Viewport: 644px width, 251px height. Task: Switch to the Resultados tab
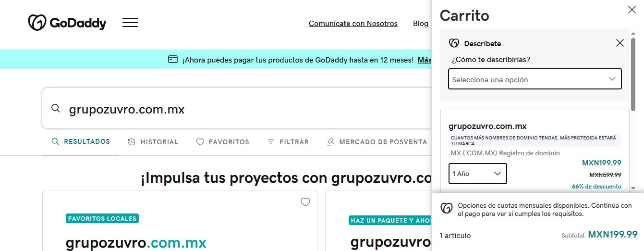(81, 141)
